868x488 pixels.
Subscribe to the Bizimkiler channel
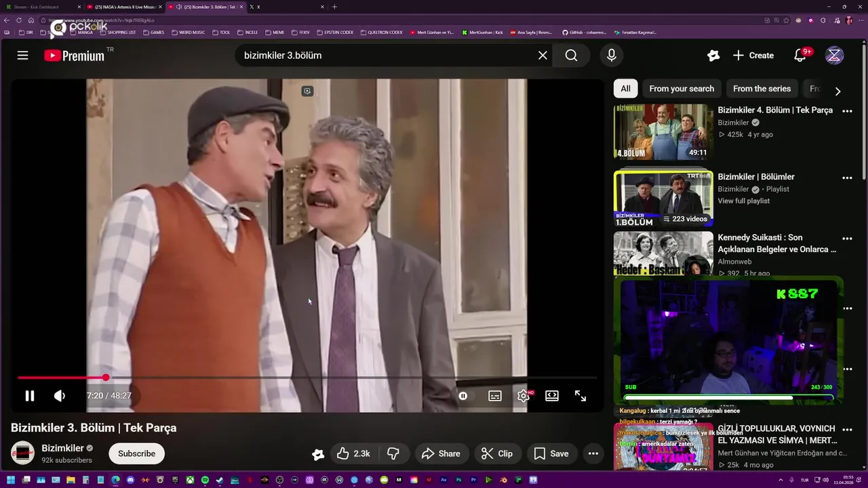tap(136, 453)
